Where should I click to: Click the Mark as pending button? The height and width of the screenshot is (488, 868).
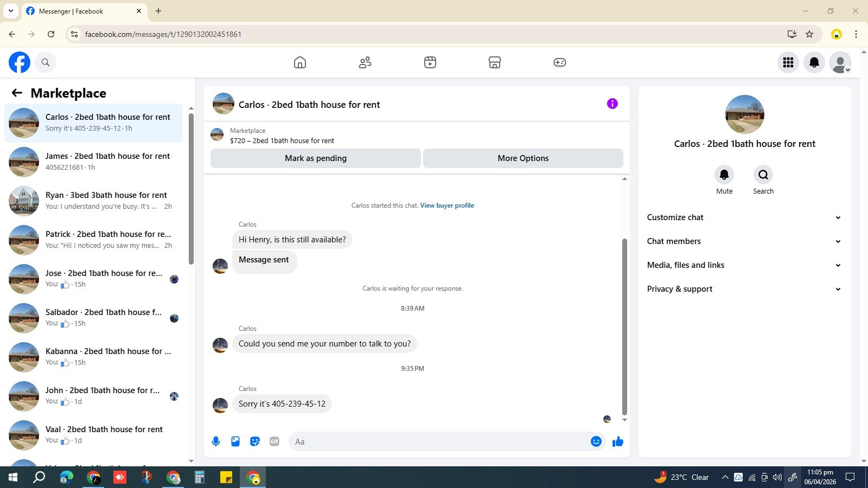(x=316, y=158)
